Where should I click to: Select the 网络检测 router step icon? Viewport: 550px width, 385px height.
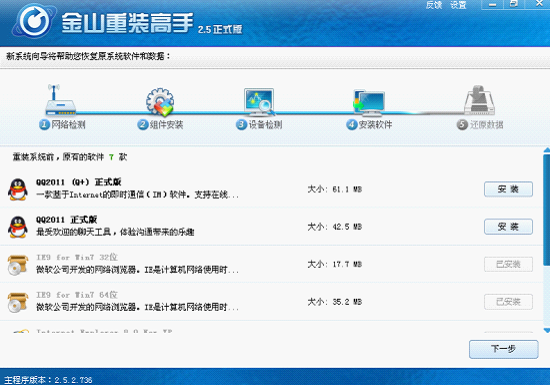click(x=60, y=100)
